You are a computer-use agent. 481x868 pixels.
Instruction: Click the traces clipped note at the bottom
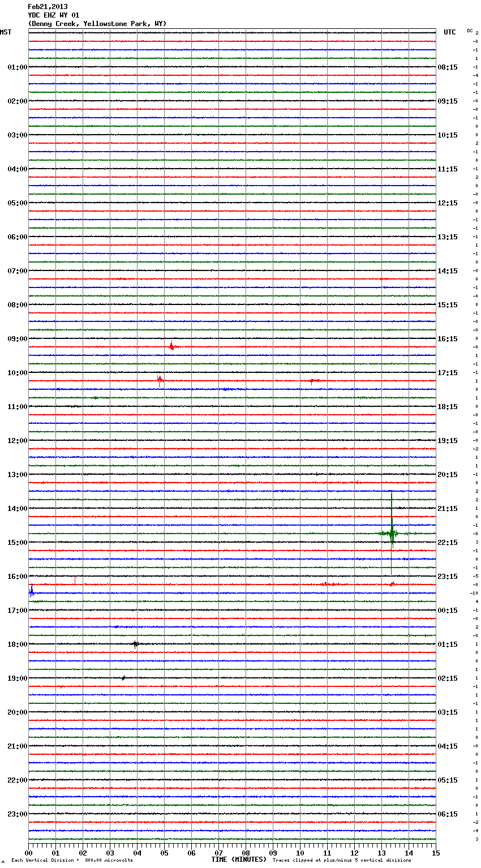click(342, 861)
